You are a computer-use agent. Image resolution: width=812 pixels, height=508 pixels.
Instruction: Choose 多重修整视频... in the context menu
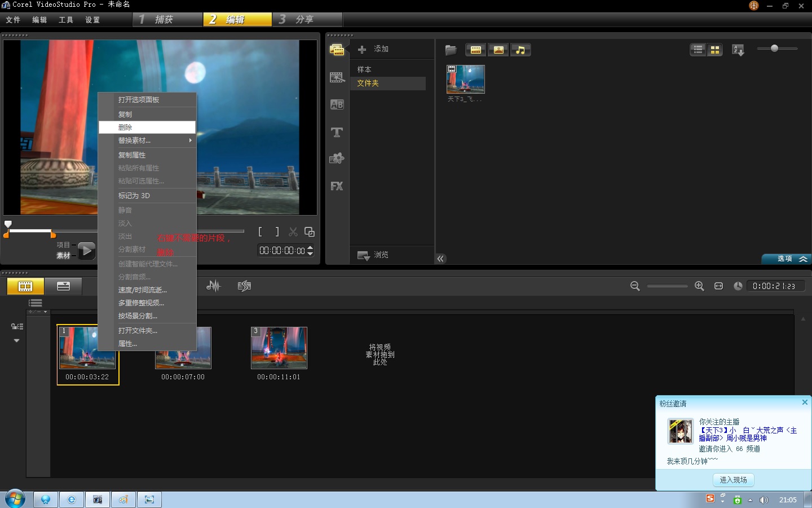pos(147,303)
